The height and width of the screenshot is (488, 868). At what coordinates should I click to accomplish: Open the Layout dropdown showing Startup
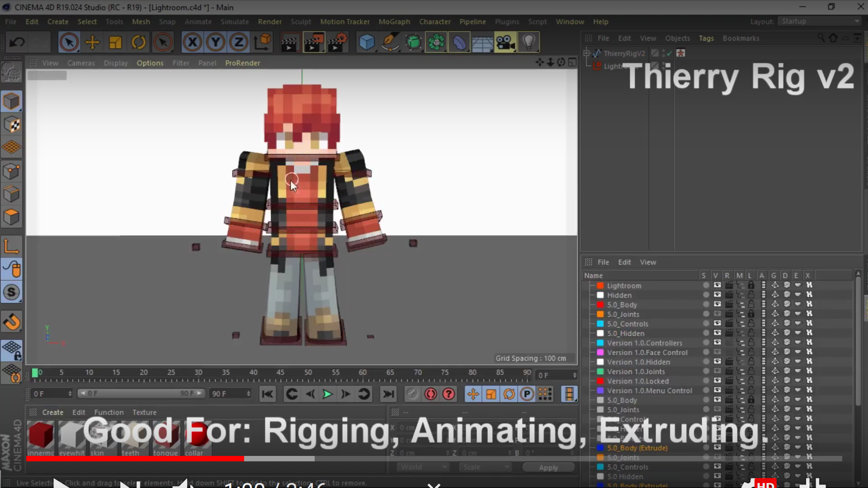point(820,21)
